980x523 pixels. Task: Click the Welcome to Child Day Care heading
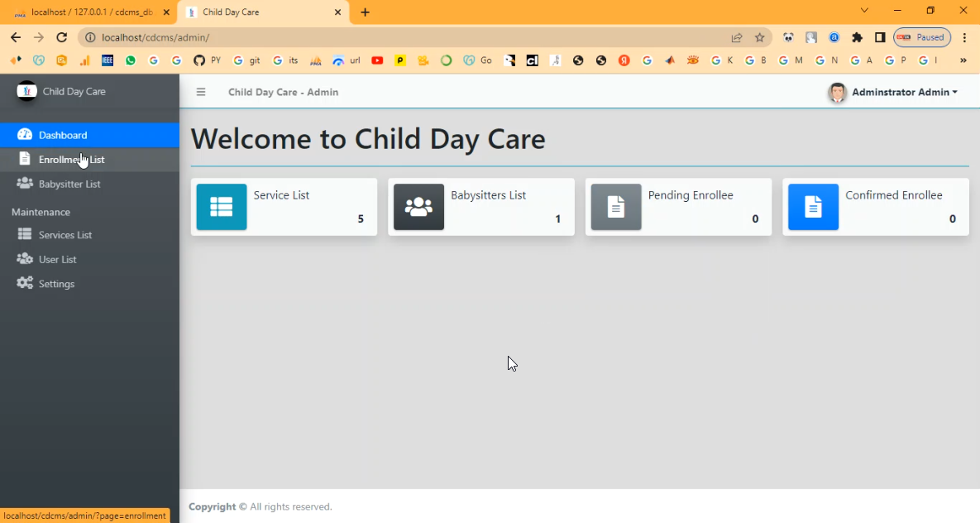tap(368, 139)
